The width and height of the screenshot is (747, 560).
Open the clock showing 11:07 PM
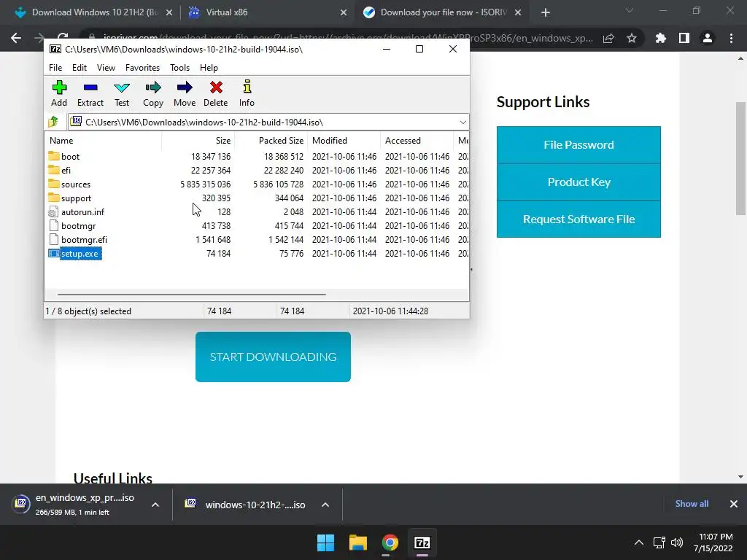713,542
